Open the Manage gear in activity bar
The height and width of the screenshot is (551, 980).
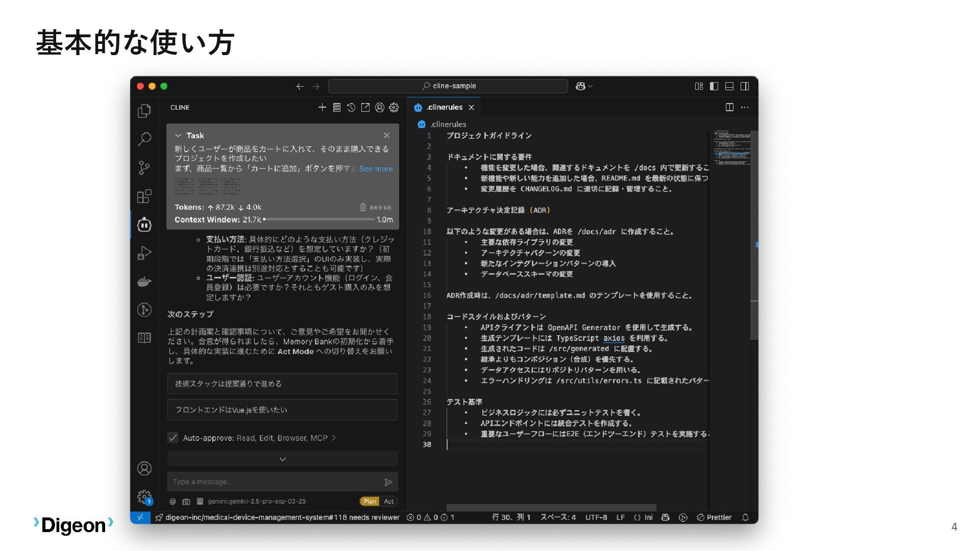point(144,497)
